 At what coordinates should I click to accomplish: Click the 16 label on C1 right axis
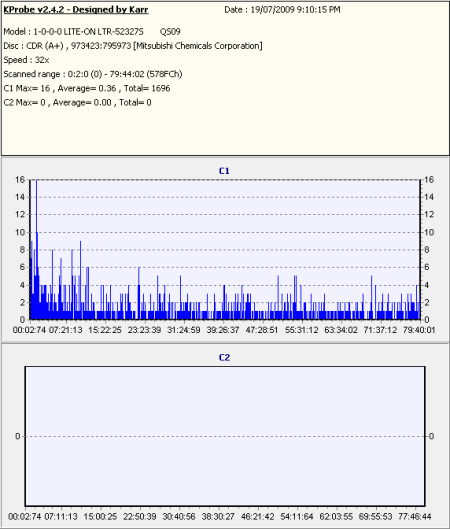[429, 180]
